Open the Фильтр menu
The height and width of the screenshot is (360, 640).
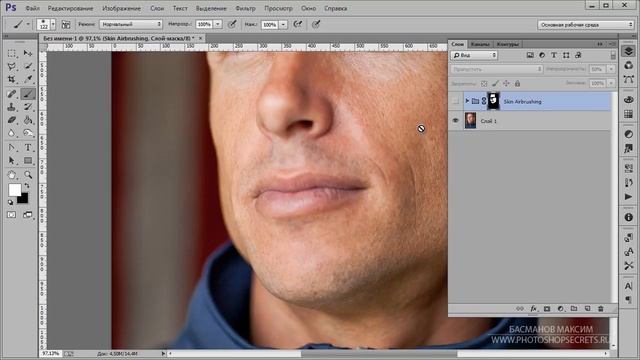click(245, 8)
